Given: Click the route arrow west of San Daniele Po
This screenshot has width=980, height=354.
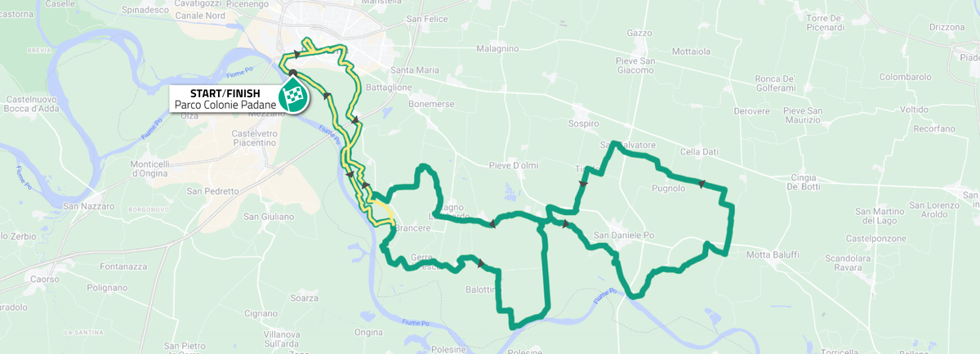Looking at the screenshot, I should tap(565, 223).
